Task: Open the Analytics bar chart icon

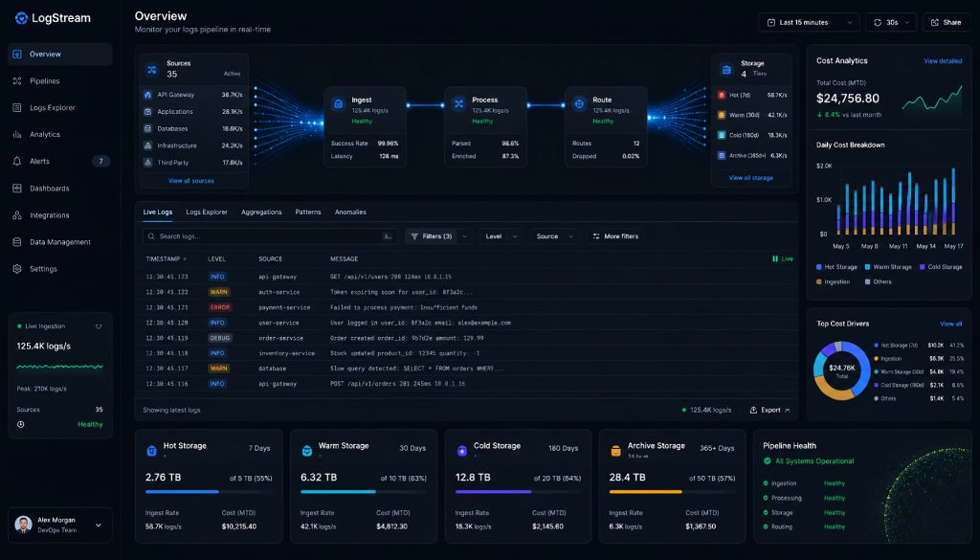Action: click(17, 134)
